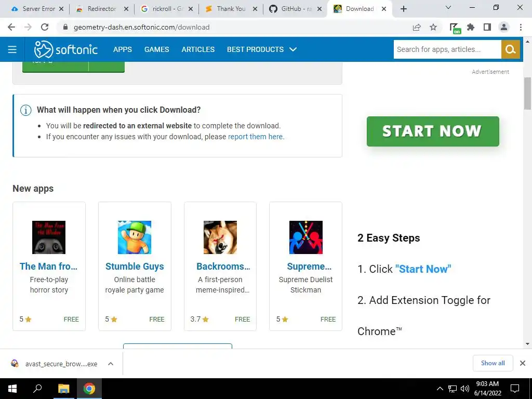
Task: Click the Softonic logo
Action: click(66, 49)
